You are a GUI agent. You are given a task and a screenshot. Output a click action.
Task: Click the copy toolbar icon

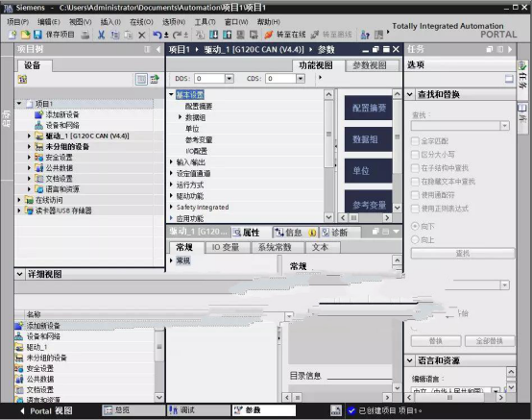(115, 35)
